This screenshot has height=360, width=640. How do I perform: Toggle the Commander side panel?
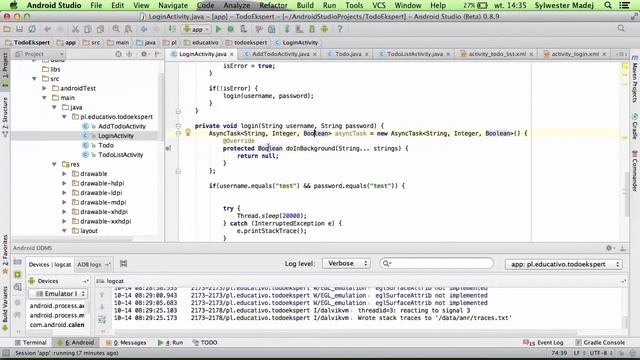coord(635,171)
